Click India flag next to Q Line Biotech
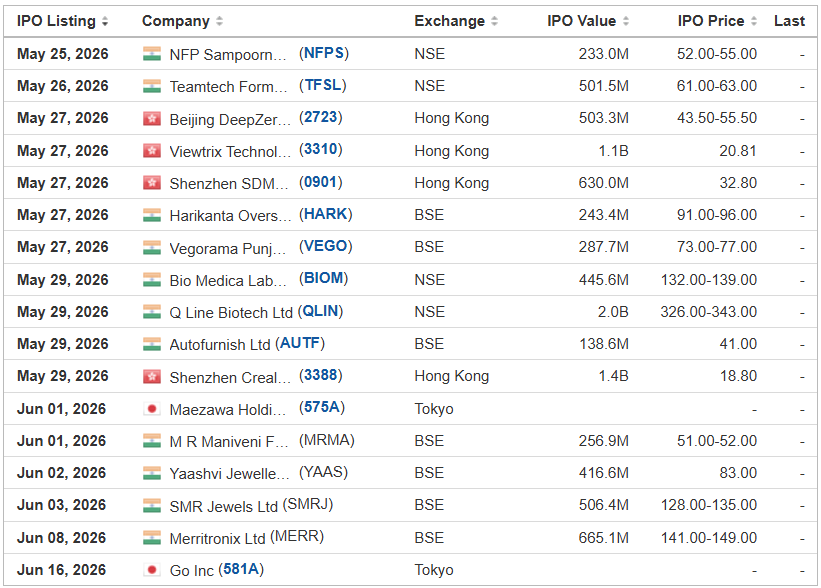This screenshot has height=588, width=821. 152,312
